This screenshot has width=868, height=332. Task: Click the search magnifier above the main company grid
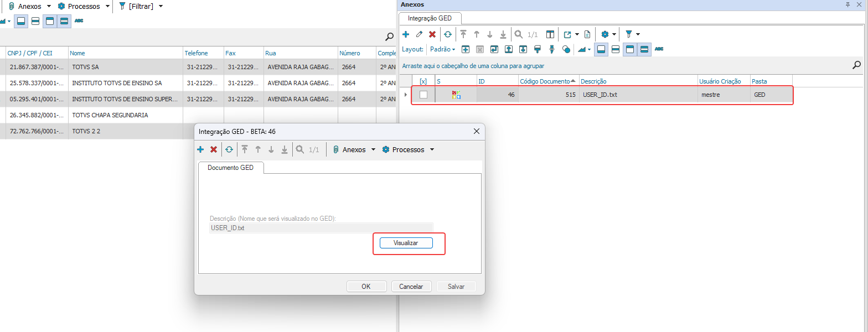click(x=390, y=37)
